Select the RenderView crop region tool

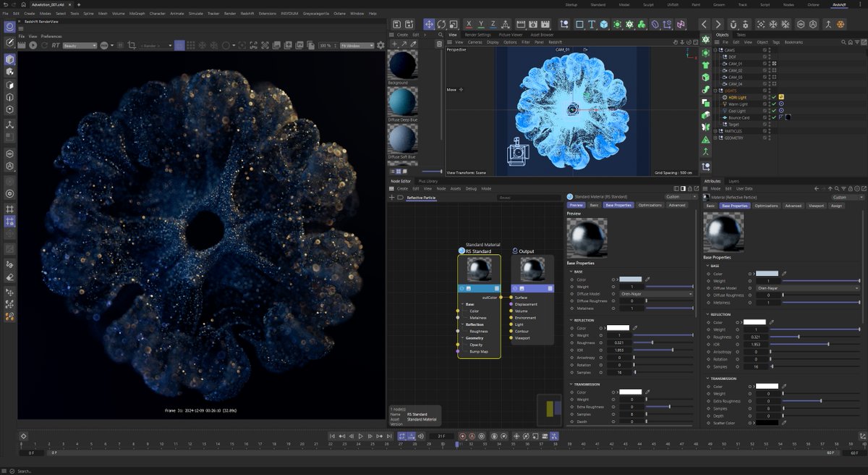coord(132,46)
